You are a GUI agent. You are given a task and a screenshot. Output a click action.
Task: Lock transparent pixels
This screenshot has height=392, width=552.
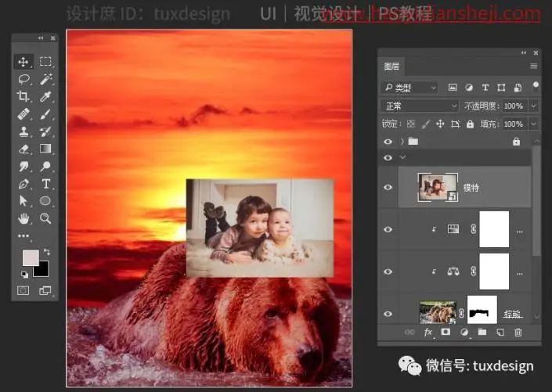pyautogui.click(x=411, y=124)
